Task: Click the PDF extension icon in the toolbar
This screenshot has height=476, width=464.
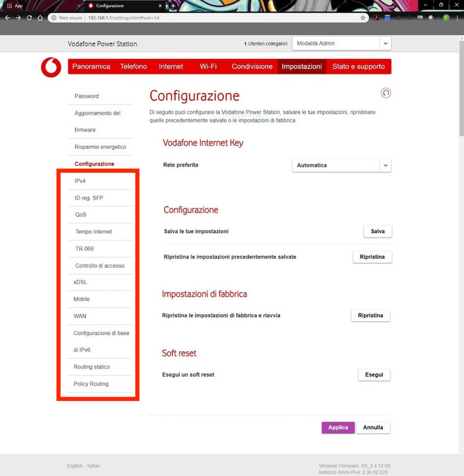Action: pos(377,18)
